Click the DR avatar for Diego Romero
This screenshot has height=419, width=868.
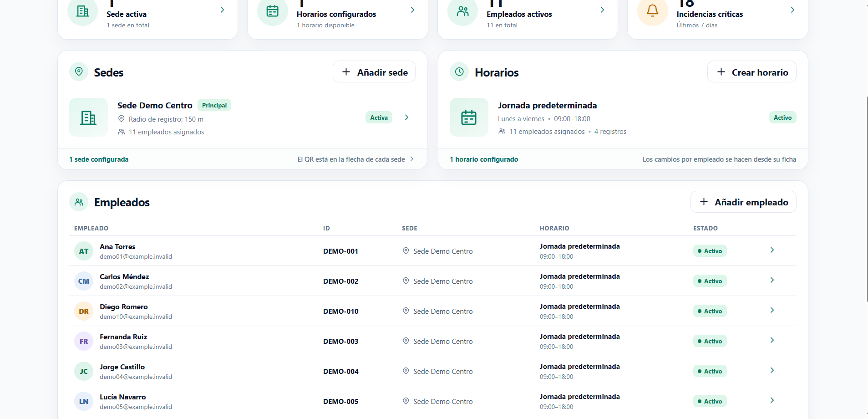84,311
